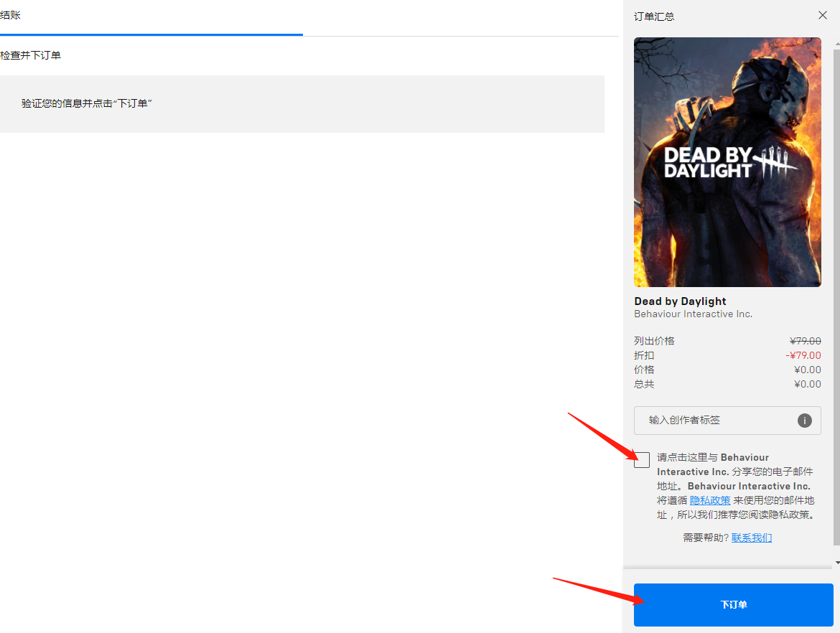The height and width of the screenshot is (633, 840).
Task: Click the red -¥79.00 discount amount
Action: (x=803, y=355)
